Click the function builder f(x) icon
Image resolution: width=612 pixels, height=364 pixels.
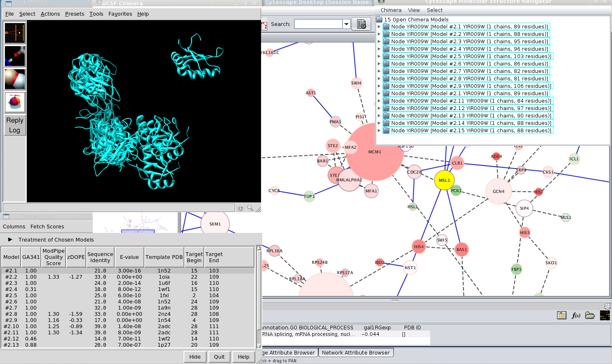click(576, 315)
